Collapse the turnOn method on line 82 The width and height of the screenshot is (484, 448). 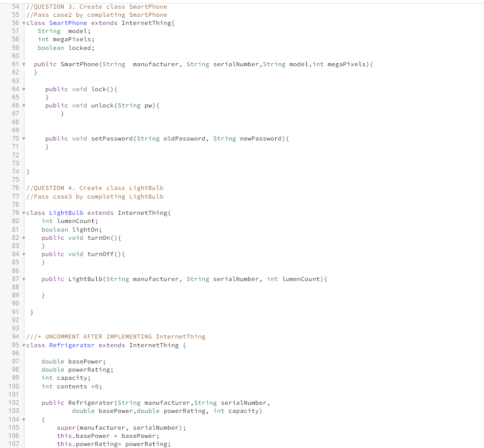tap(23, 237)
